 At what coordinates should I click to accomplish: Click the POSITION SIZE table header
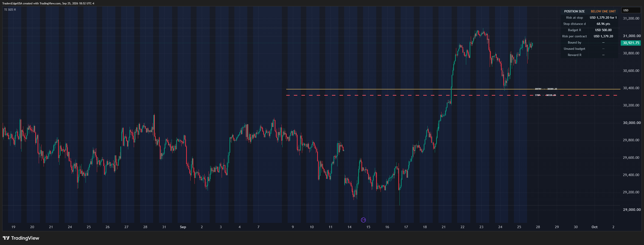click(574, 12)
